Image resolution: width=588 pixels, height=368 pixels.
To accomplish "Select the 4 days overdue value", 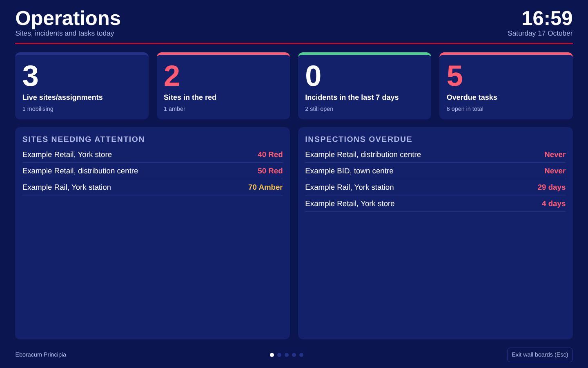I will pos(554,204).
